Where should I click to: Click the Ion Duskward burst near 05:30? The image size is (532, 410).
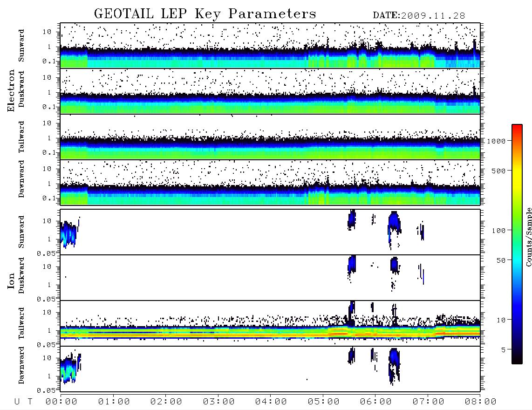(x=352, y=265)
